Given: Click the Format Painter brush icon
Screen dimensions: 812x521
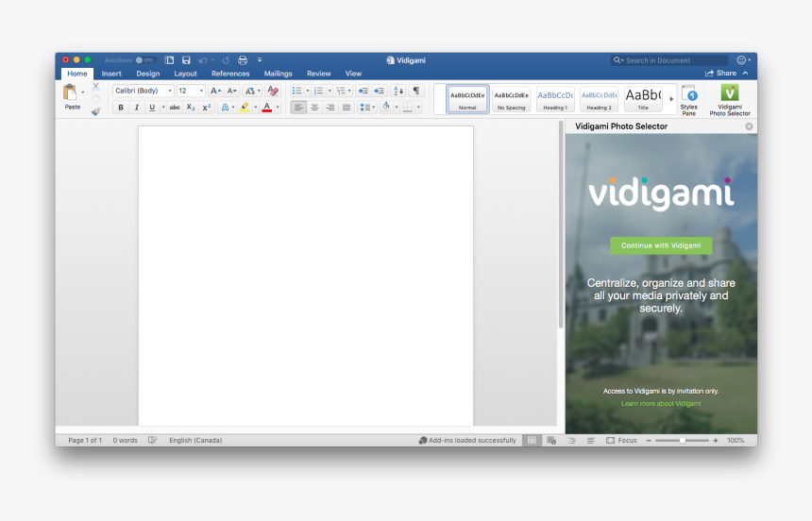Looking at the screenshot, I should tap(95, 111).
